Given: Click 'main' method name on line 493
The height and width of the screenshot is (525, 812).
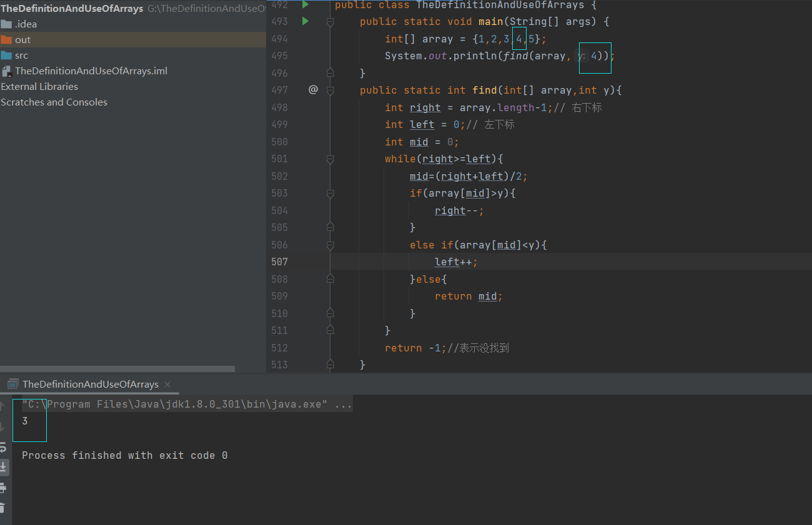Looking at the screenshot, I should tap(490, 21).
